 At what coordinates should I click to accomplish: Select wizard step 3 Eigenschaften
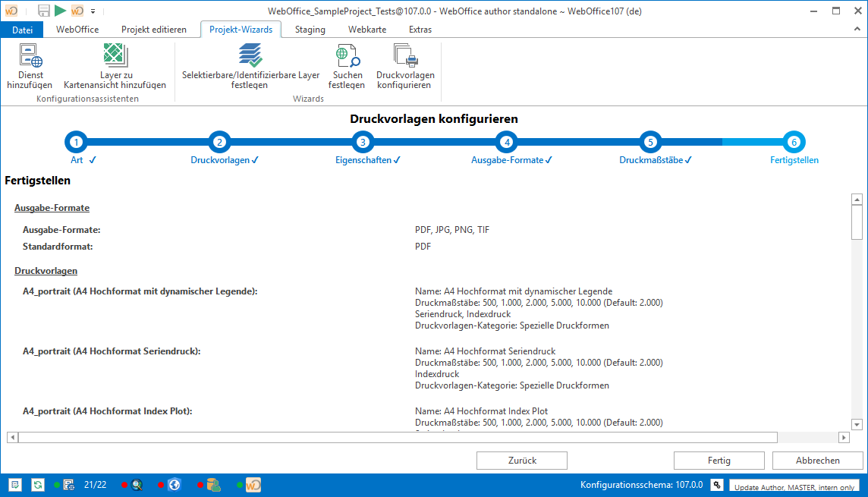pyautogui.click(x=363, y=142)
